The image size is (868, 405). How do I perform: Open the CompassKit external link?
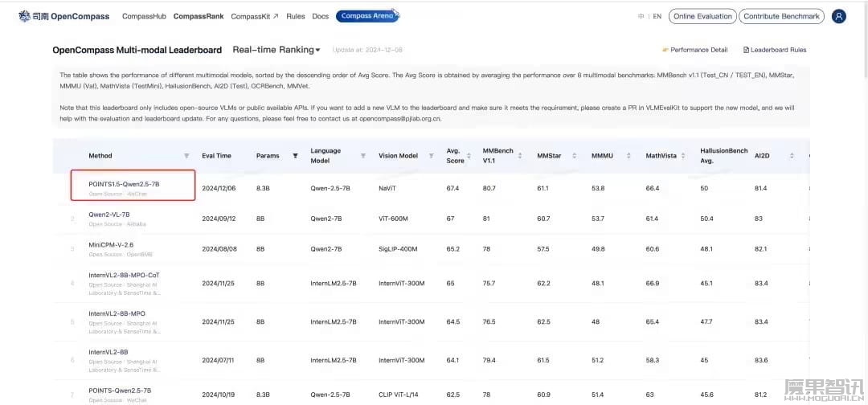point(255,17)
